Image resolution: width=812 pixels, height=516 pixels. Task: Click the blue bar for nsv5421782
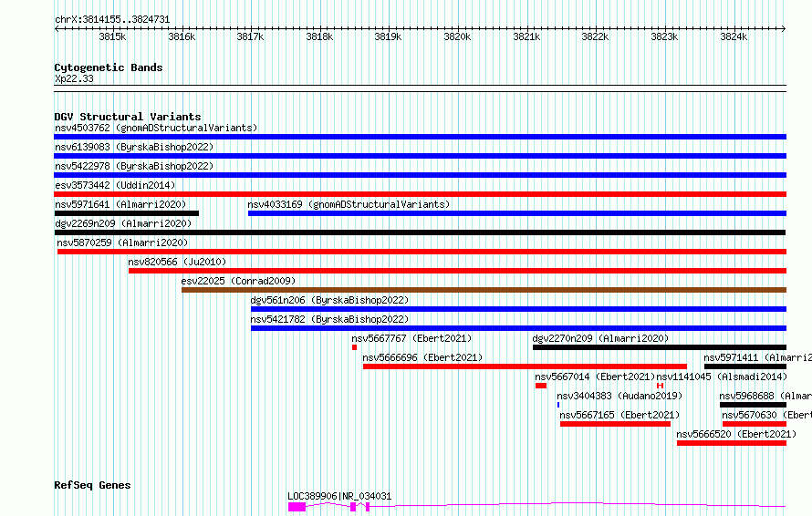coord(518,328)
